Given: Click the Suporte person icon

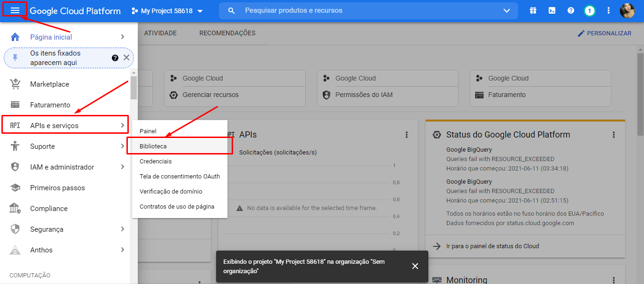Looking at the screenshot, I should [15, 146].
